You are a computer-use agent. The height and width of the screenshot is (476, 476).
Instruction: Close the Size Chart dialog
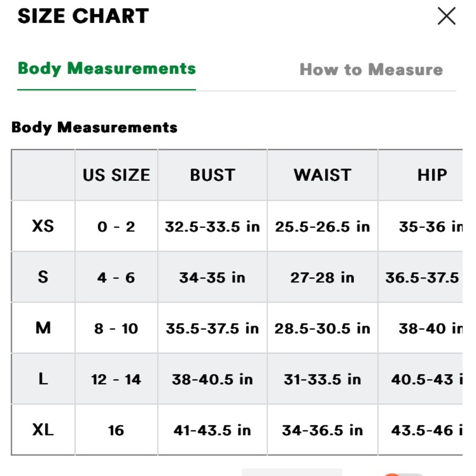click(446, 16)
